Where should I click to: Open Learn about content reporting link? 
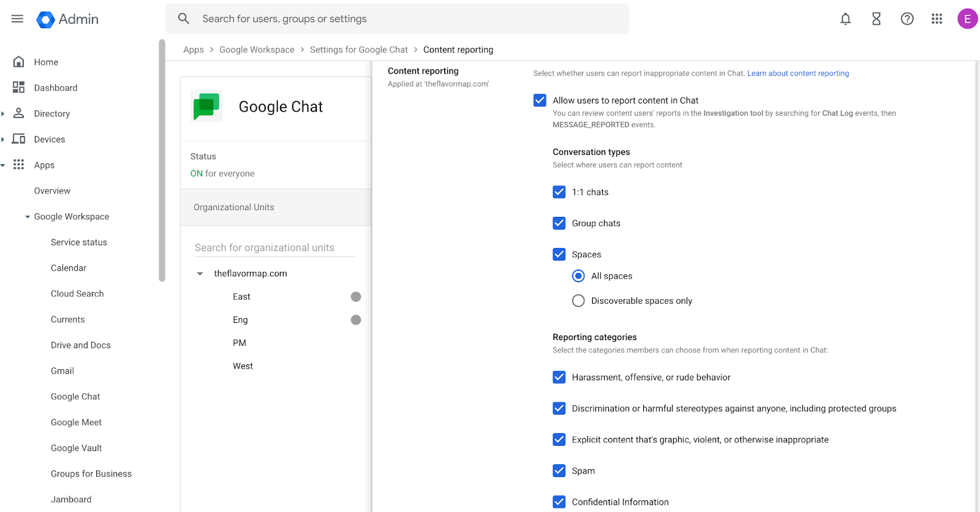tap(798, 73)
